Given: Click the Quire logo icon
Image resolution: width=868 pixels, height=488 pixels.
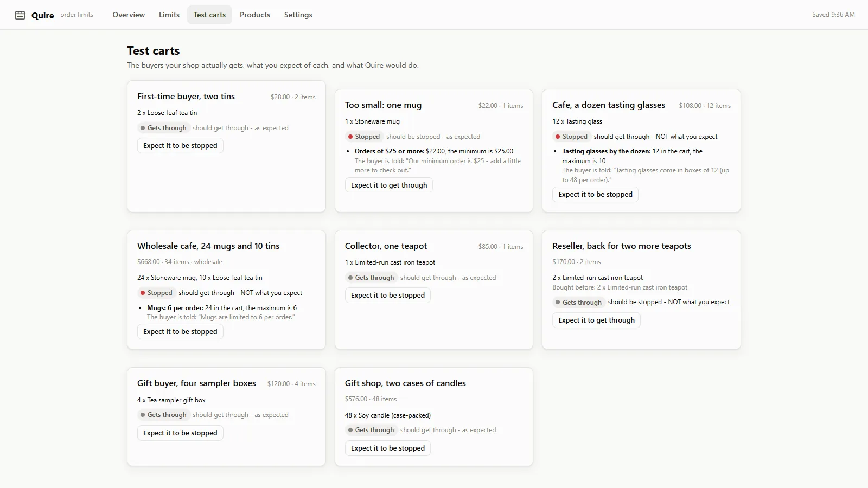Looking at the screenshot, I should 20,15.
